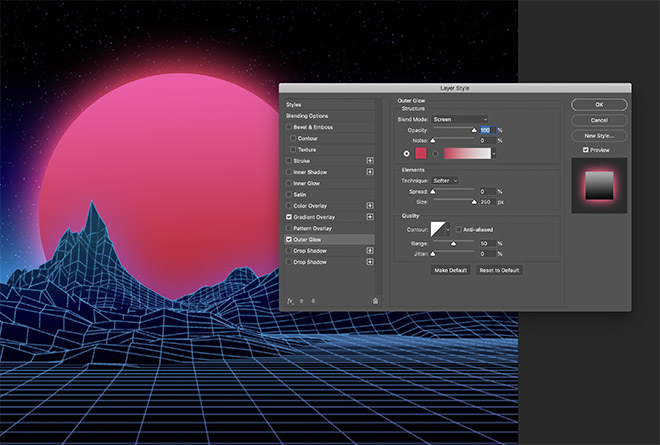
Task: Enable the Bevel & Emboss checkbox
Action: pos(290,127)
